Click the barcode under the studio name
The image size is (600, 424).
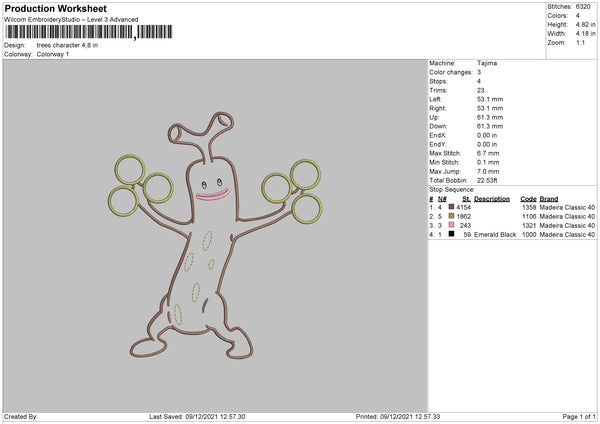pyautogui.click(x=89, y=32)
